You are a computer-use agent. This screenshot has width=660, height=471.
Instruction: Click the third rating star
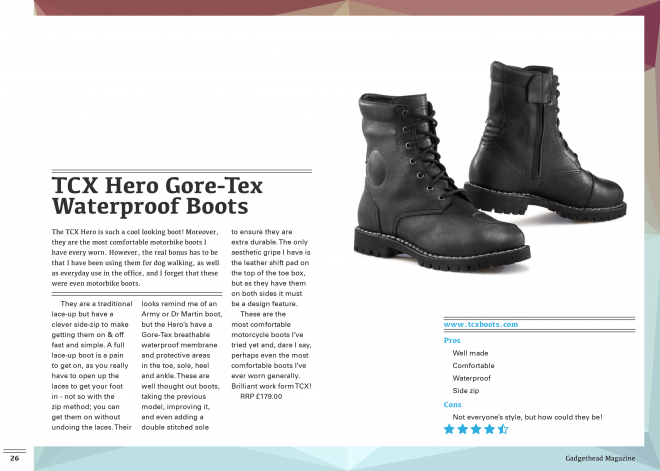pyautogui.click(x=476, y=429)
